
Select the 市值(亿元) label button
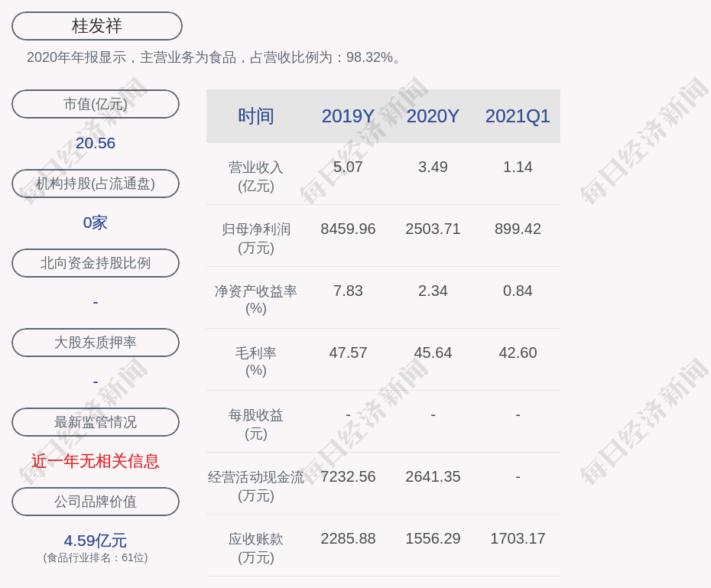96,104
